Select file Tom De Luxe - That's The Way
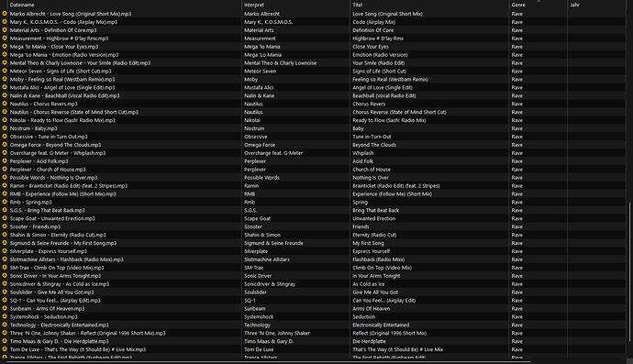Image resolution: width=633 pixels, height=364 pixels. point(78,349)
